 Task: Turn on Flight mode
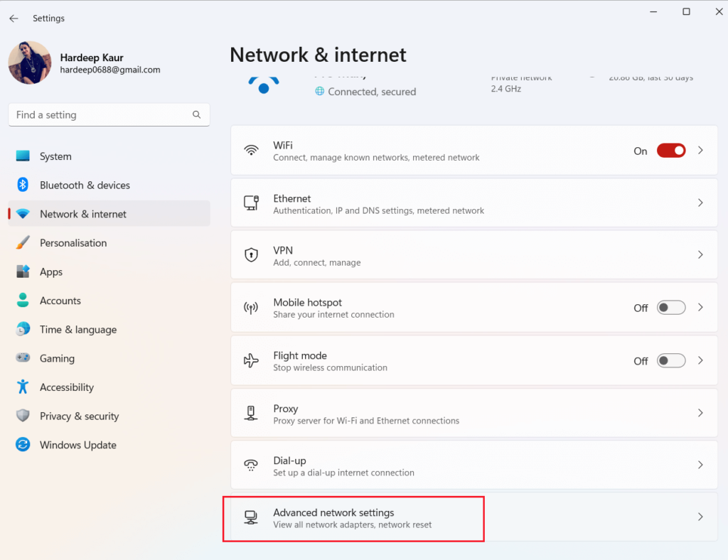point(670,360)
